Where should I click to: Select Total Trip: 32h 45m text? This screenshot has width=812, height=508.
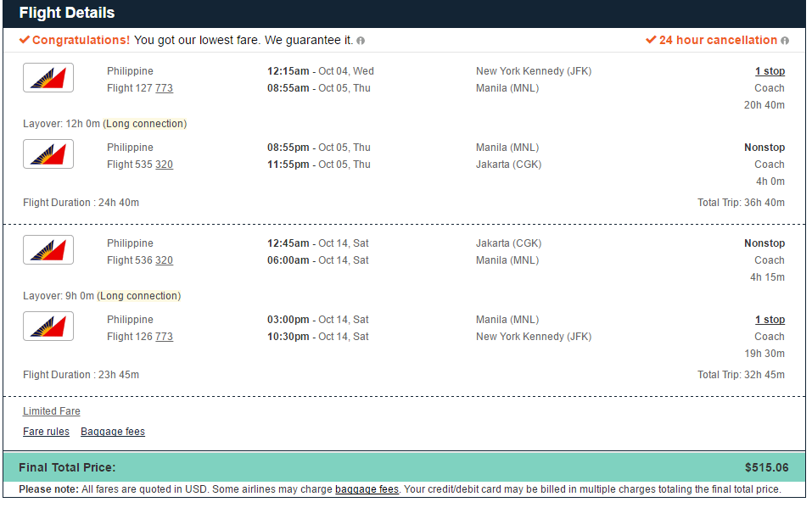[x=741, y=375]
